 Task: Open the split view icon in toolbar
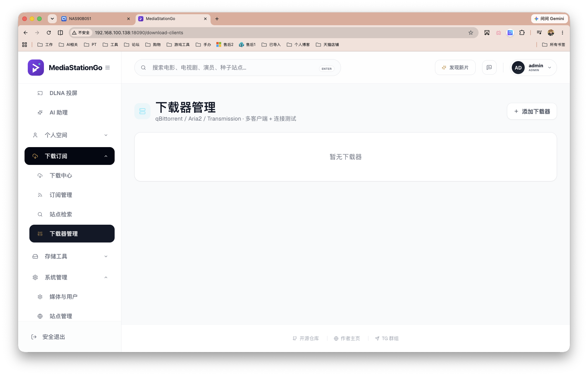(x=60, y=33)
